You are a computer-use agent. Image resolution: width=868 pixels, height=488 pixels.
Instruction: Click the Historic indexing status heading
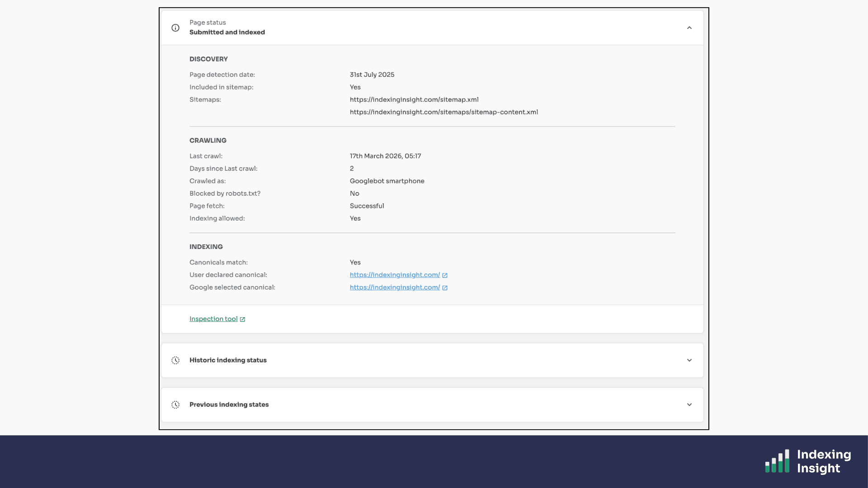pos(228,360)
